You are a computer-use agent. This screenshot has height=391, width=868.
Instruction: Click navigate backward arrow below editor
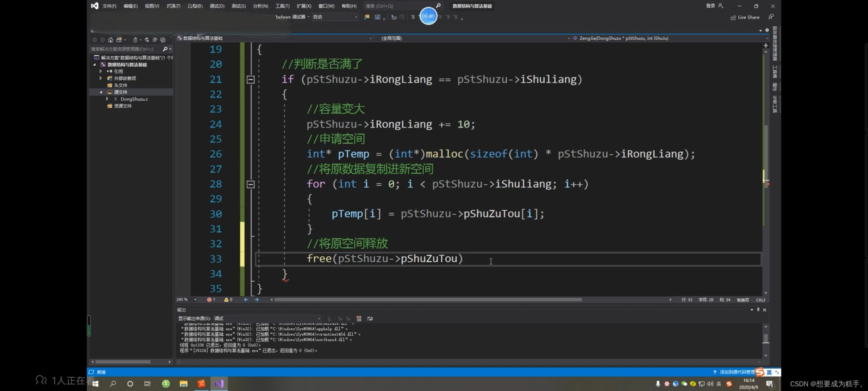coord(246,300)
